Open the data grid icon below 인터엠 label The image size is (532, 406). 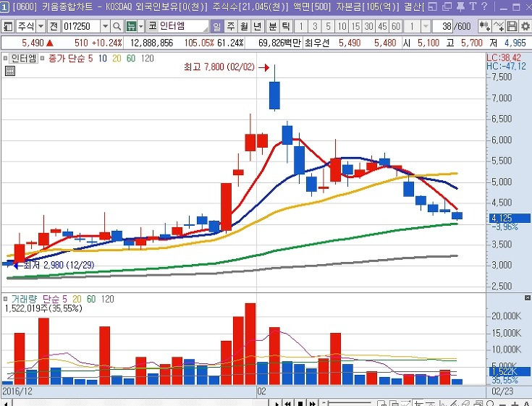click(x=10, y=71)
